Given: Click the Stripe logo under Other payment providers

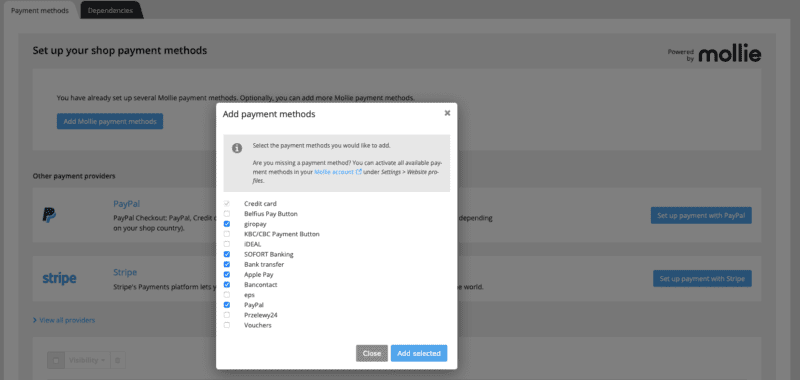Looking at the screenshot, I should (59, 278).
